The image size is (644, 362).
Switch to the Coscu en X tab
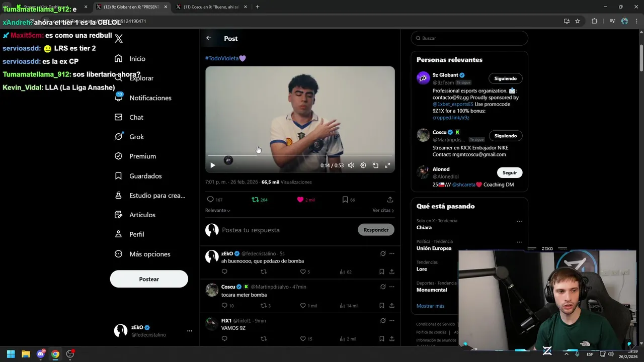click(x=211, y=7)
